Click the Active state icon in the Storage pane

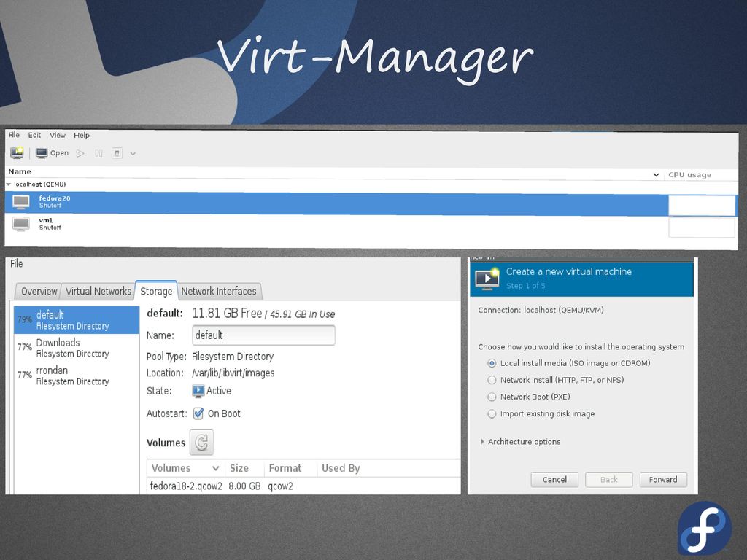coord(198,391)
